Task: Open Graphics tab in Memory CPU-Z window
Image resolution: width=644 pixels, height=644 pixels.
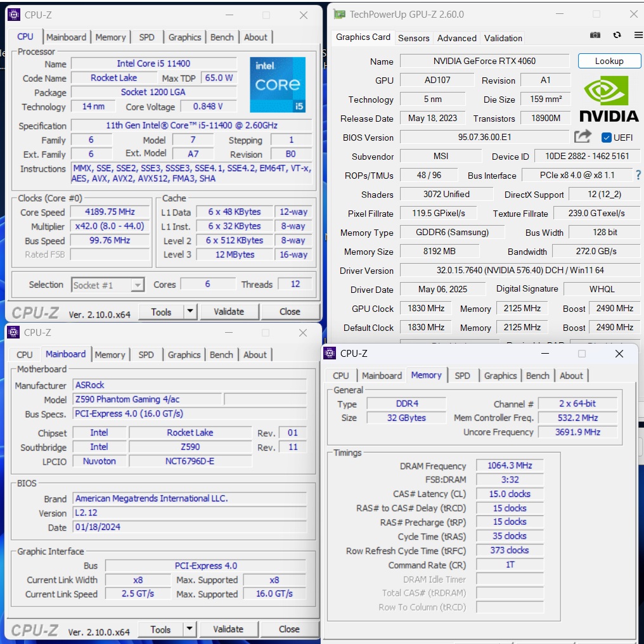Action: 500,376
